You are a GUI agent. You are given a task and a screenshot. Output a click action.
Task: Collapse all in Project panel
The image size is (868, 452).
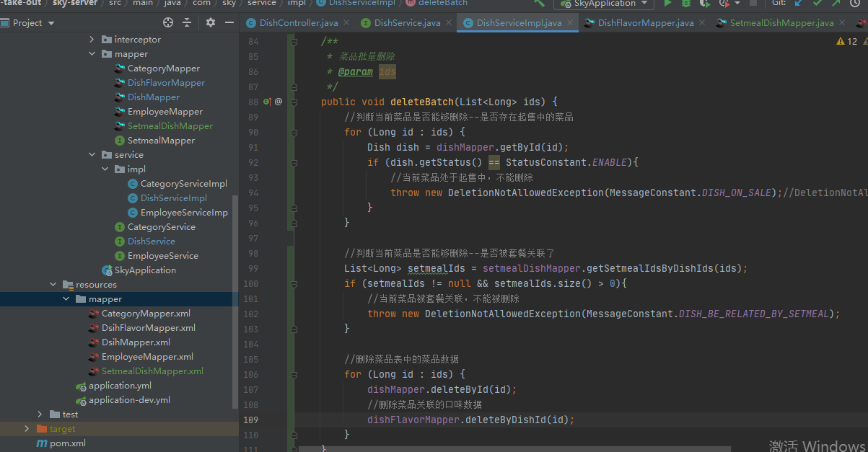pyautogui.click(x=187, y=22)
